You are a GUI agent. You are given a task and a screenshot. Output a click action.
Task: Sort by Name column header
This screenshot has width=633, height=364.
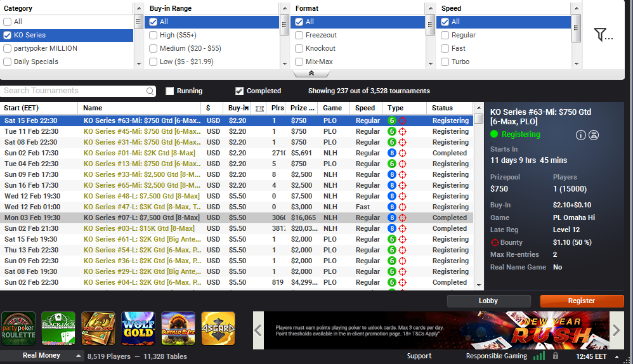[140, 108]
